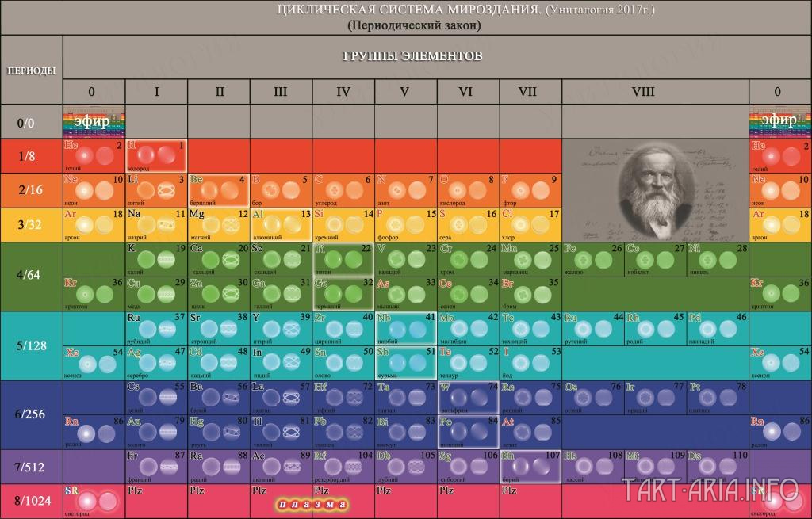Image resolution: width=812 pixels, height=519 pixels.
Task: Click the Tungsten (W) cell number 74
Action: 468,398
